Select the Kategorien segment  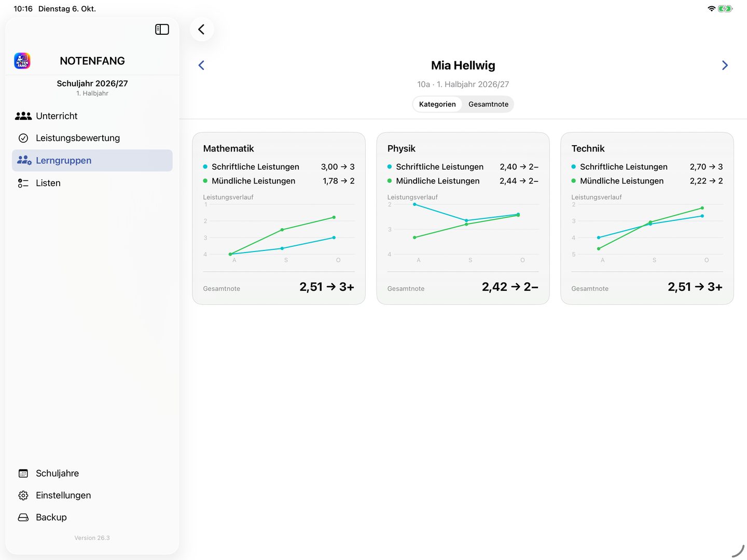437,104
